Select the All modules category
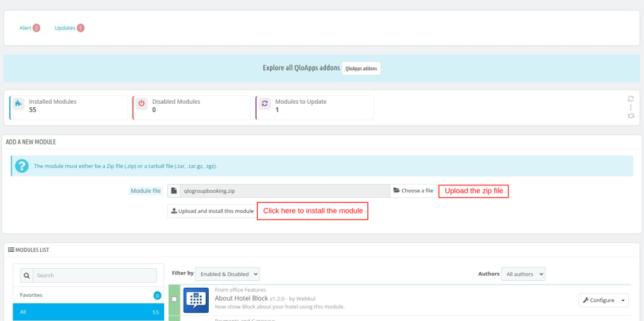The image size is (644, 321). tap(88, 312)
